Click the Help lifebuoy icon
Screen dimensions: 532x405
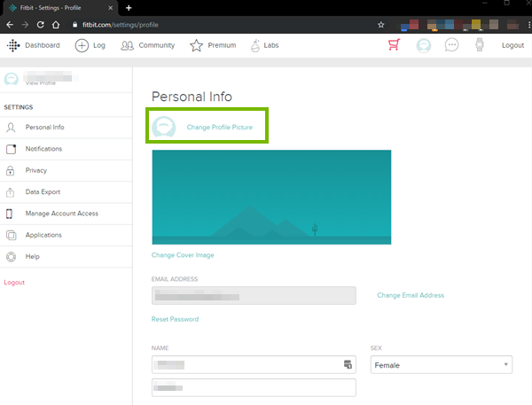pyautogui.click(x=11, y=257)
